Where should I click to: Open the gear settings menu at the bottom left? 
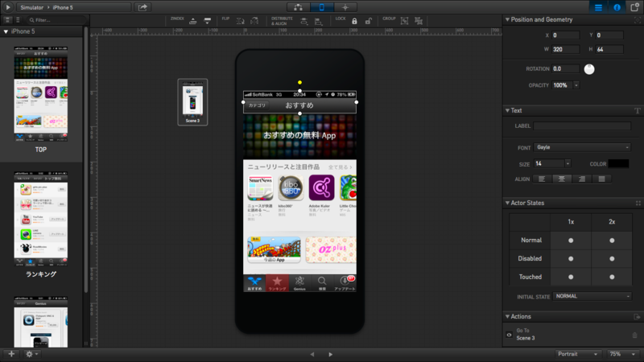[31, 354]
